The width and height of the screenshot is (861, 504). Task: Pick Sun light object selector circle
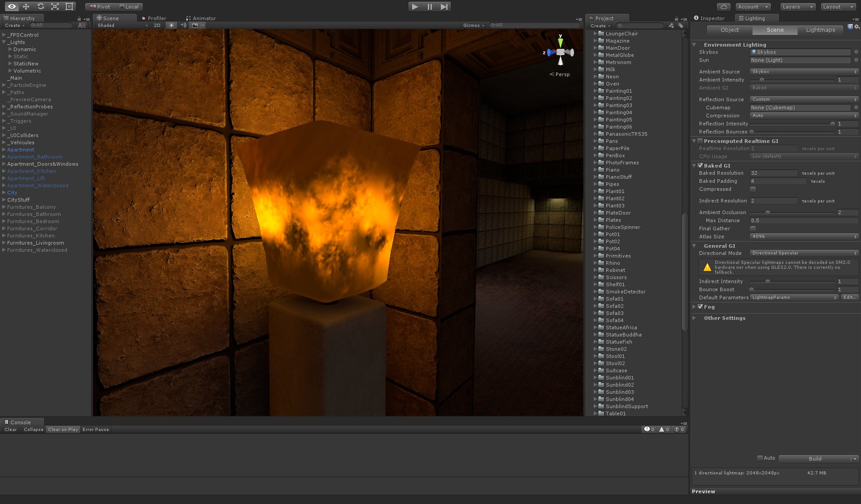tap(856, 60)
